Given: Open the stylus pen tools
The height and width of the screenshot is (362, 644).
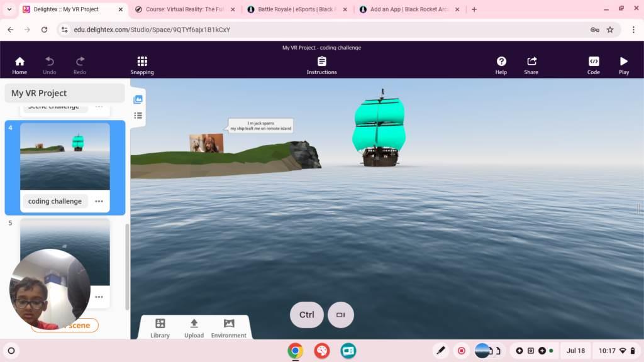Looking at the screenshot, I should tap(441, 351).
